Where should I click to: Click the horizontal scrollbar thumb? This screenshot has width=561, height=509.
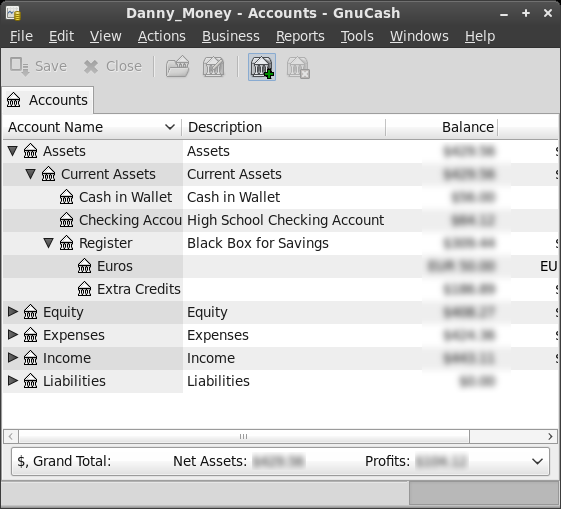[x=244, y=436]
